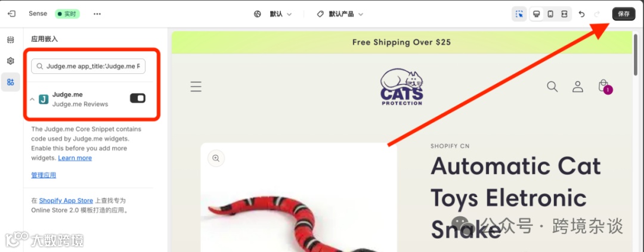Click the undo arrow icon

pyautogui.click(x=581, y=14)
